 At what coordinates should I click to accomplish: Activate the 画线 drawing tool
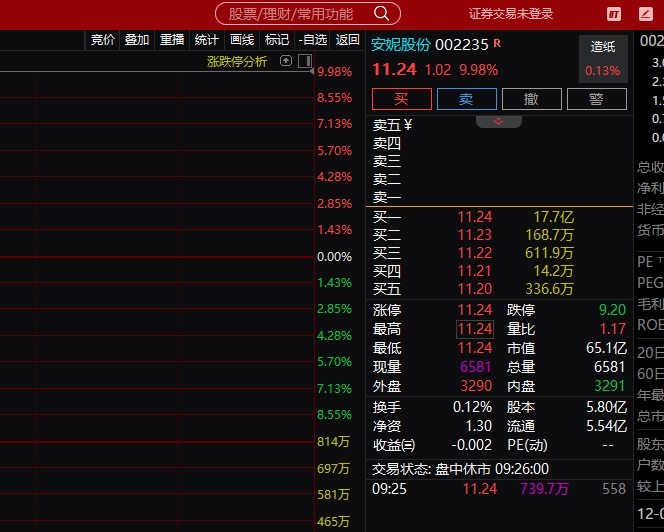coord(242,40)
